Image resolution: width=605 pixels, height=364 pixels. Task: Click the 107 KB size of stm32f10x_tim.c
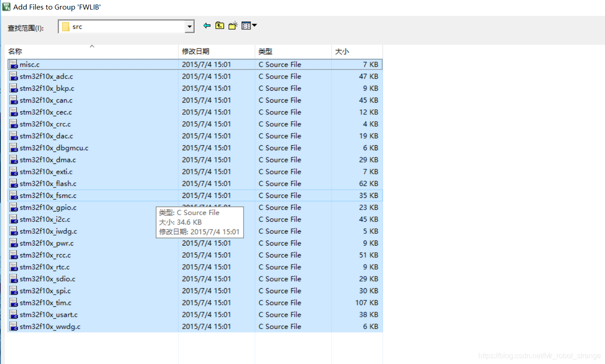point(367,303)
